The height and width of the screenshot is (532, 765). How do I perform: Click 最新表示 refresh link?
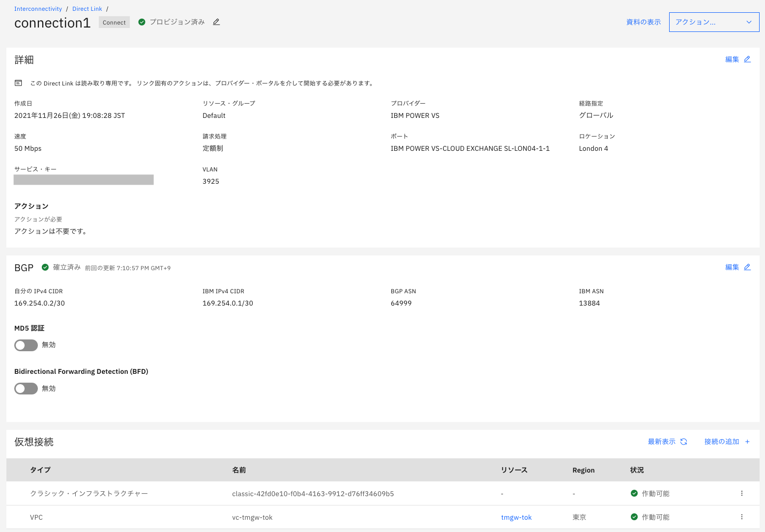pyautogui.click(x=661, y=442)
